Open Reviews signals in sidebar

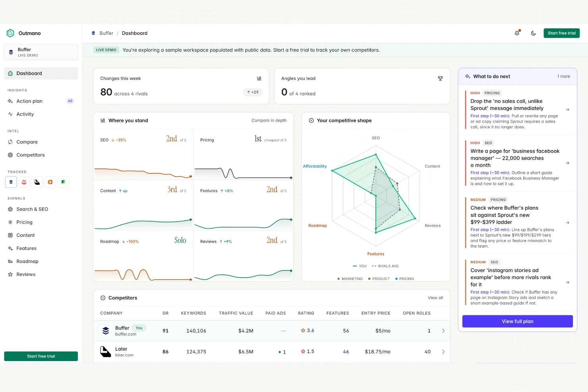click(41, 274)
